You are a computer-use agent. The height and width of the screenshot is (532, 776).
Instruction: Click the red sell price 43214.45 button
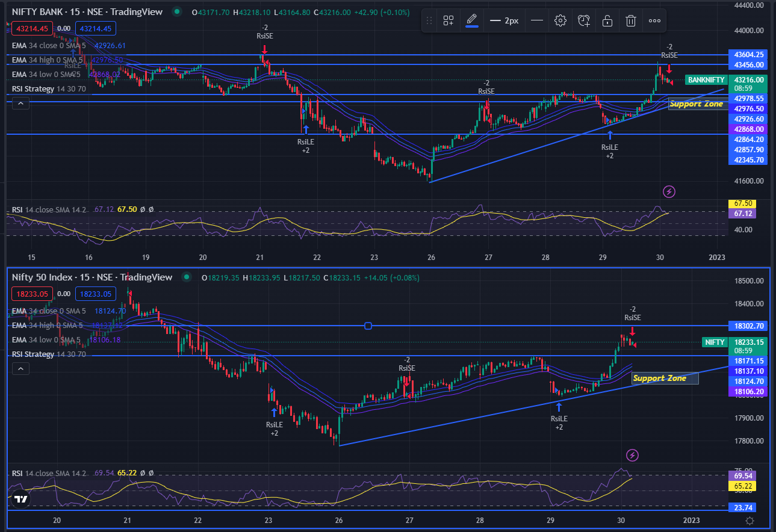(x=34, y=28)
